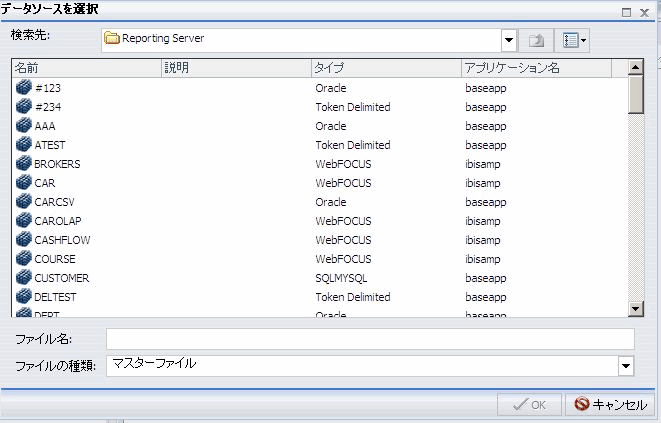Click the cube icon next to CAR
Screen dimensions: 661x423
coord(24,182)
